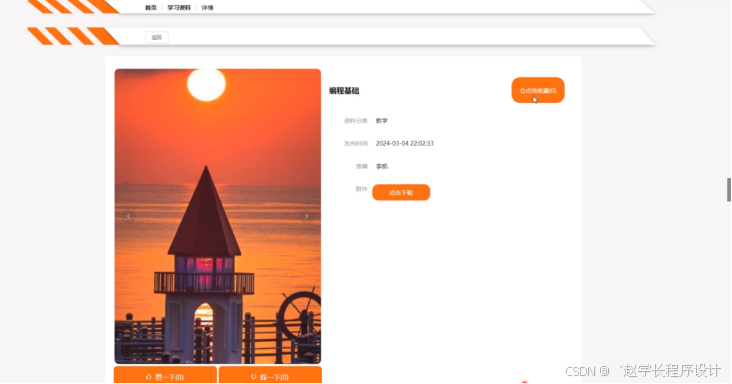The width and height of the screenshot is (732, 384).
Task: Click the 发布时间 label
Action: [356, 143]
